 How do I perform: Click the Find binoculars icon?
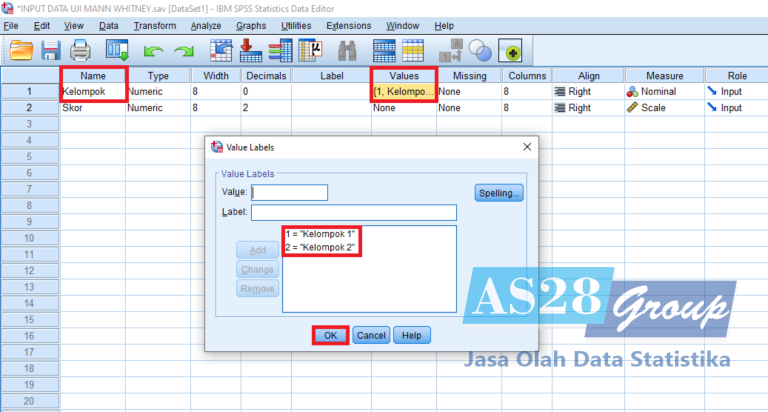(x=348, y=50)
